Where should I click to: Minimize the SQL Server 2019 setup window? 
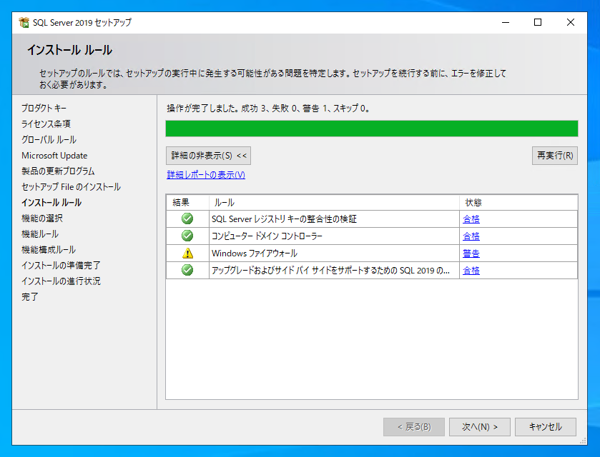[505, 23]
